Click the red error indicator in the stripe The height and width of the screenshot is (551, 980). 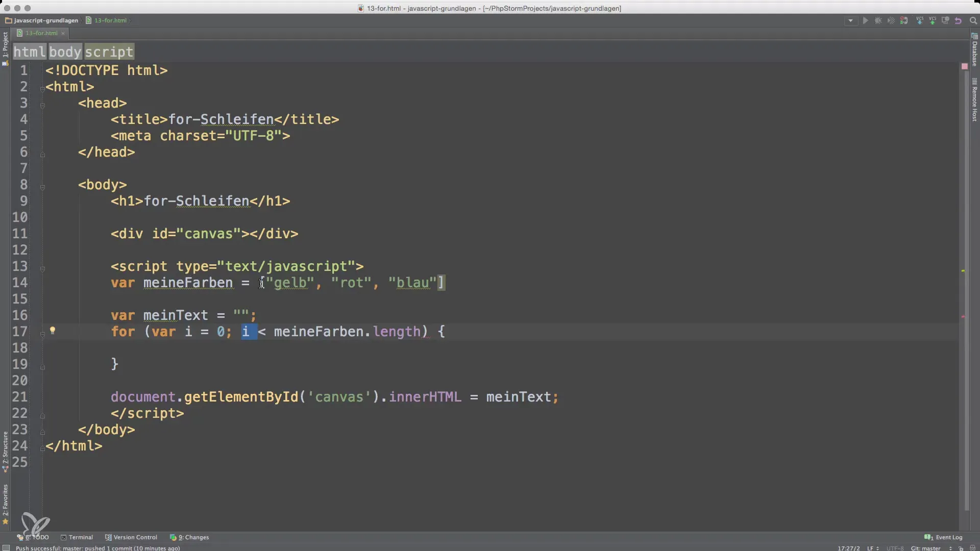point(964,66)
